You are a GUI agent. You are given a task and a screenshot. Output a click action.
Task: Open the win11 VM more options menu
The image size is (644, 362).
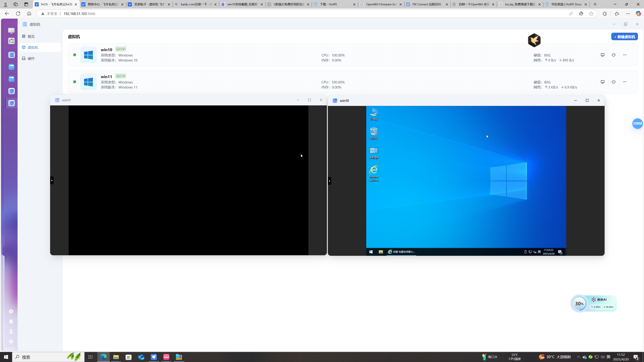tap(625, 82)
